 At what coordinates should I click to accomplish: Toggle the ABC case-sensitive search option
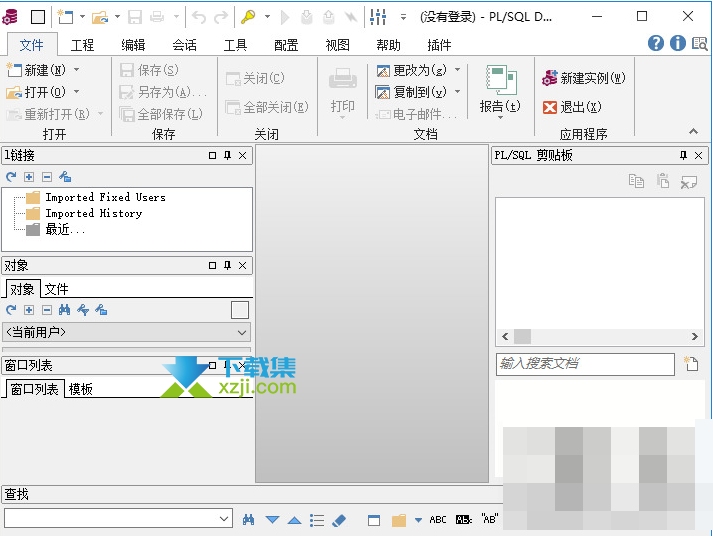(438, 519)
